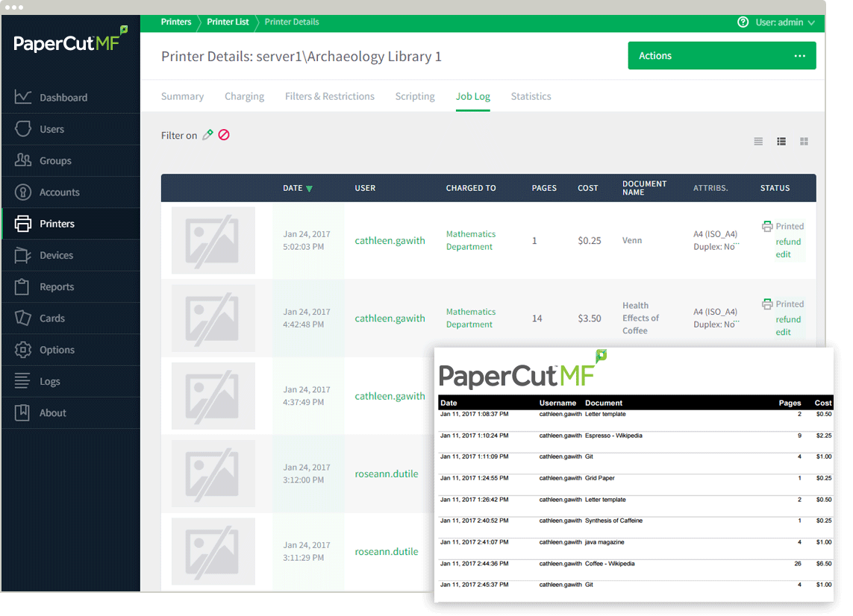This screenshot has height=616, width=853.
Task: Open the Filters & Restrictions tab
Action: coord(330,96)
